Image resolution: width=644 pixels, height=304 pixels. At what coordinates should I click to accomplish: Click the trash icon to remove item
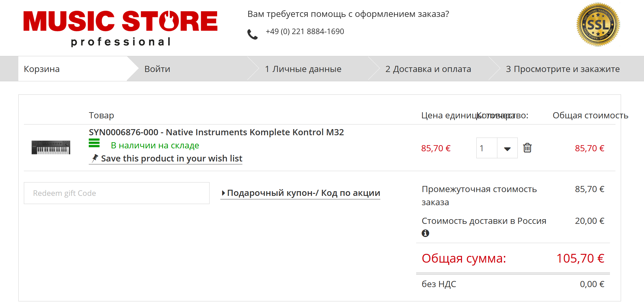[x=527, y=148]
